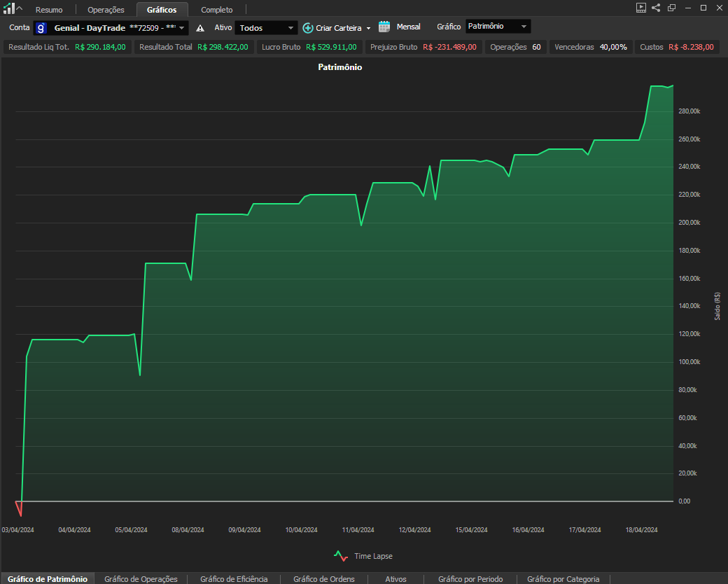Click the 08/04/2024 date axis label
The image size is (728, 584).
click(x=188, y=529)
